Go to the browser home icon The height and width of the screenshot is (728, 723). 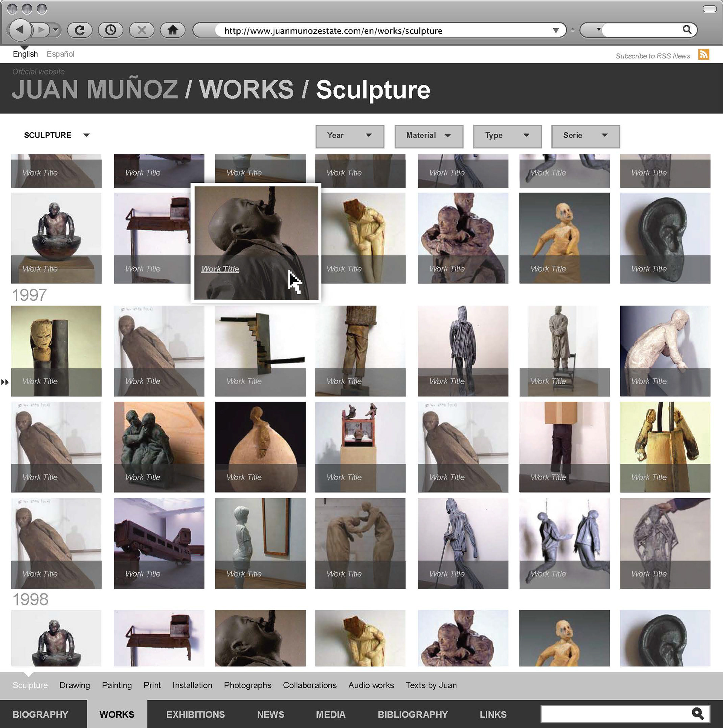coord(172,30)
